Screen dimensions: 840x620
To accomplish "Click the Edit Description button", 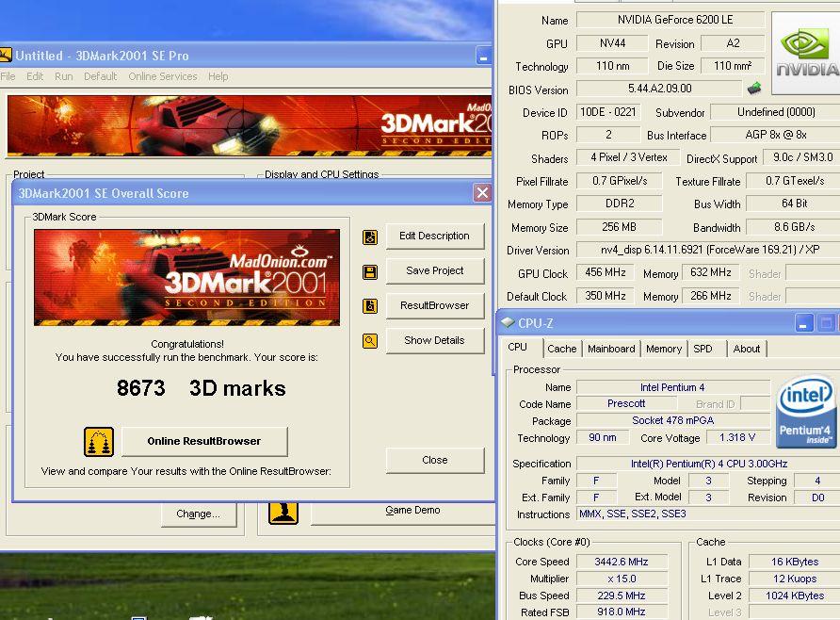I will point(434,236).
